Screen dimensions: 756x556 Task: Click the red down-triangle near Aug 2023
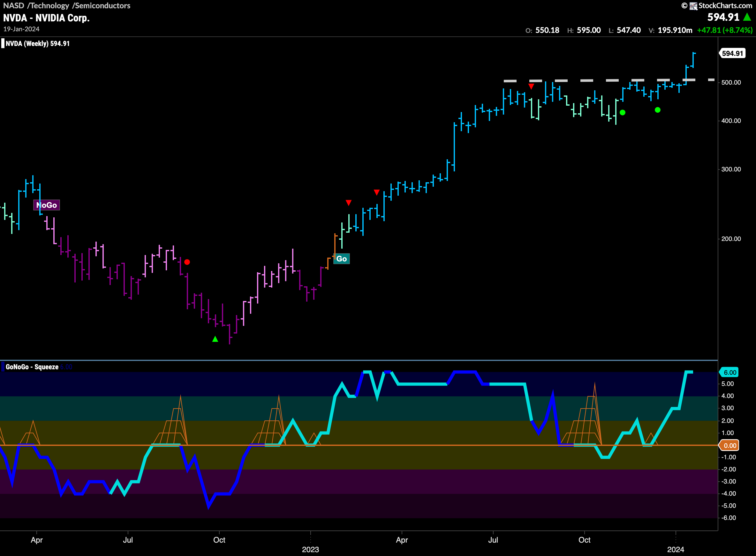(531, 86)
